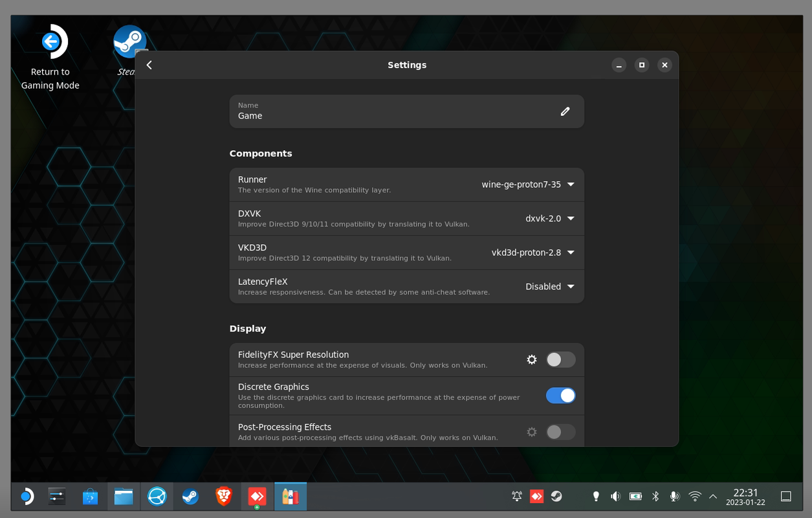Open Bluetooth tray icon

[655, 497]
